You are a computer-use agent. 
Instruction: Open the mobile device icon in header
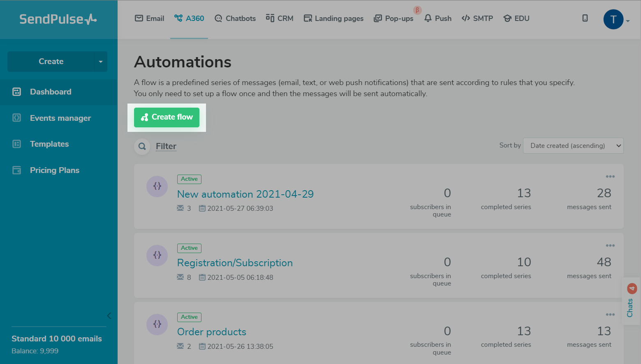585,18
